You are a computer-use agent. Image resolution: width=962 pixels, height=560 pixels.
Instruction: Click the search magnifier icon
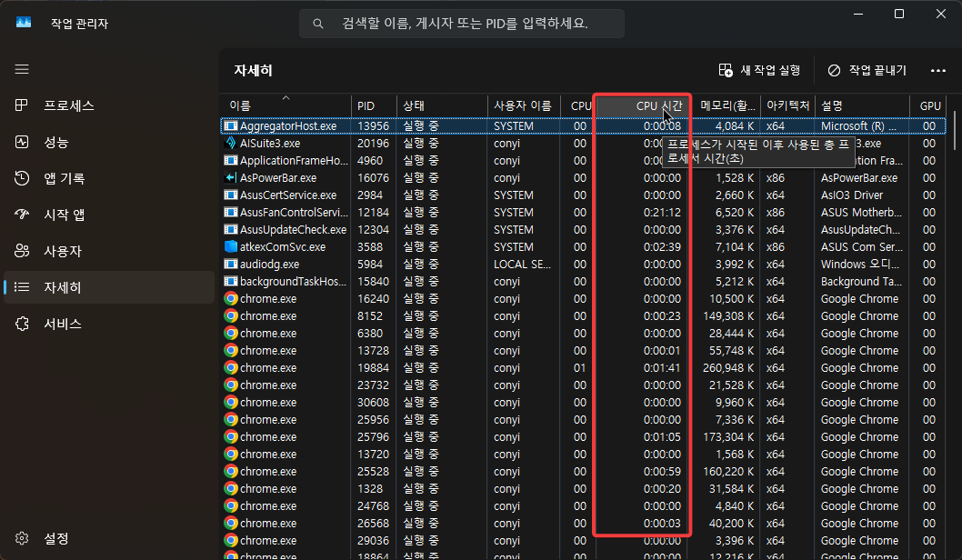[317, 23]
